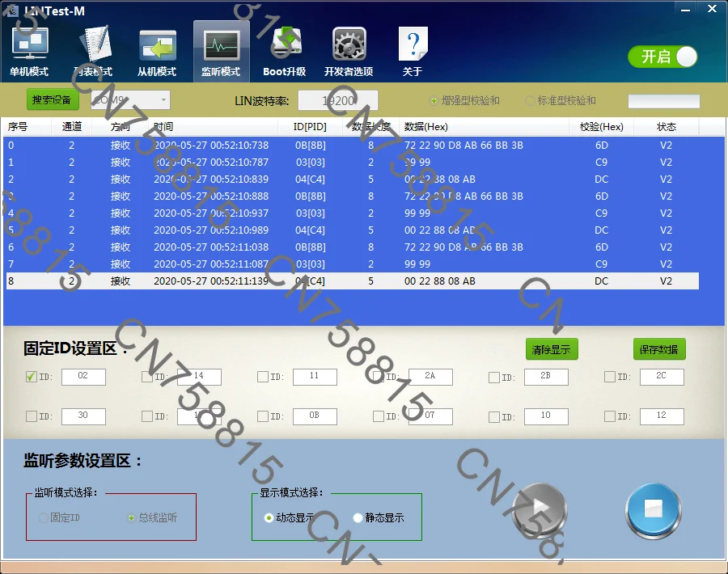This screenshot has width=728, height=574.
Task: Check the ID 0B checkbox
Action: [263, 416]
